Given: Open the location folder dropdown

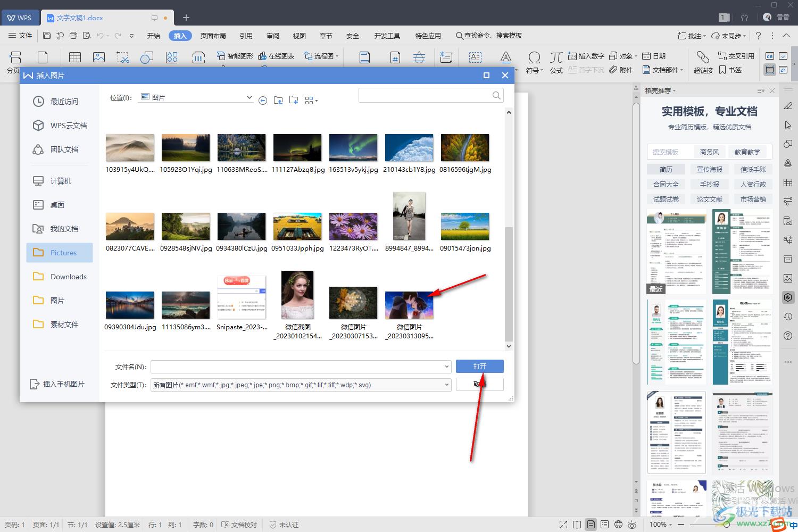Looking at the screenshot, I should [x=249, y=97].
